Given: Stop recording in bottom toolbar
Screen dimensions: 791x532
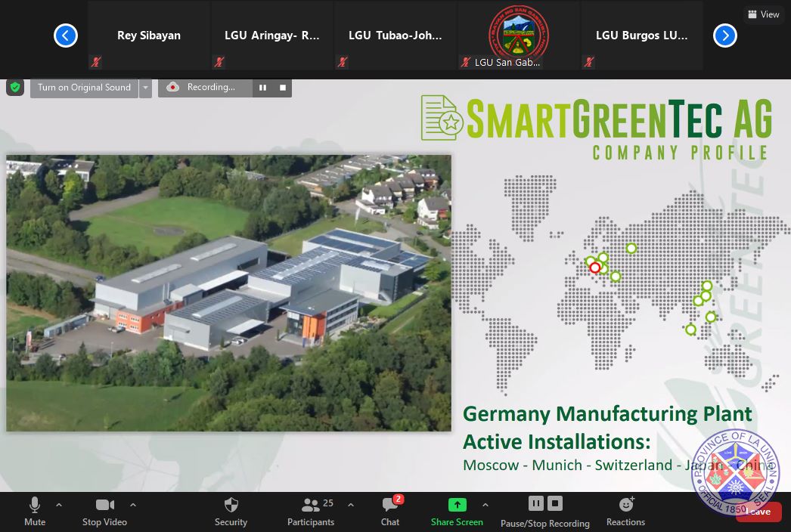Looking at the screenshot, I should click(x=555, y=503).
